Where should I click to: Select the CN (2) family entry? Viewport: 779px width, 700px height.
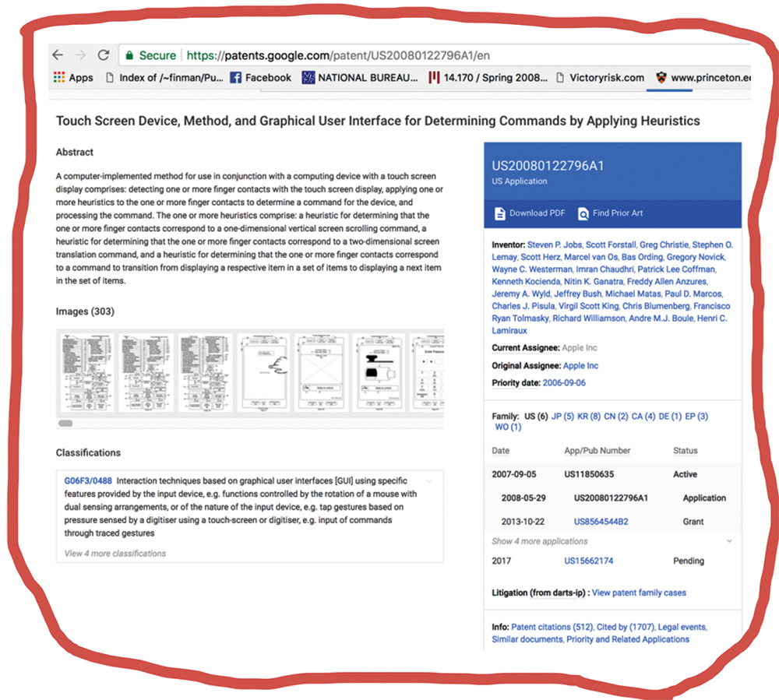pyautogui.click(x=616, y=416)
